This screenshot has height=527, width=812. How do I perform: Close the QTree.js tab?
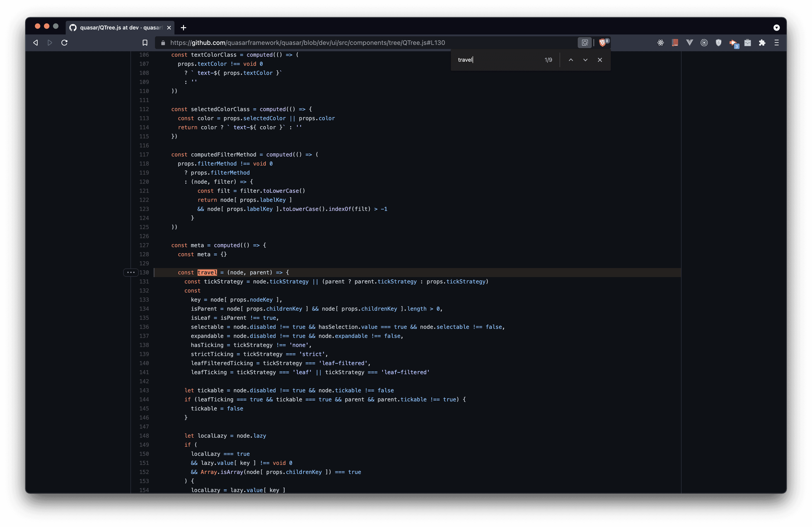pyautogui.click(x=169, y=28)
